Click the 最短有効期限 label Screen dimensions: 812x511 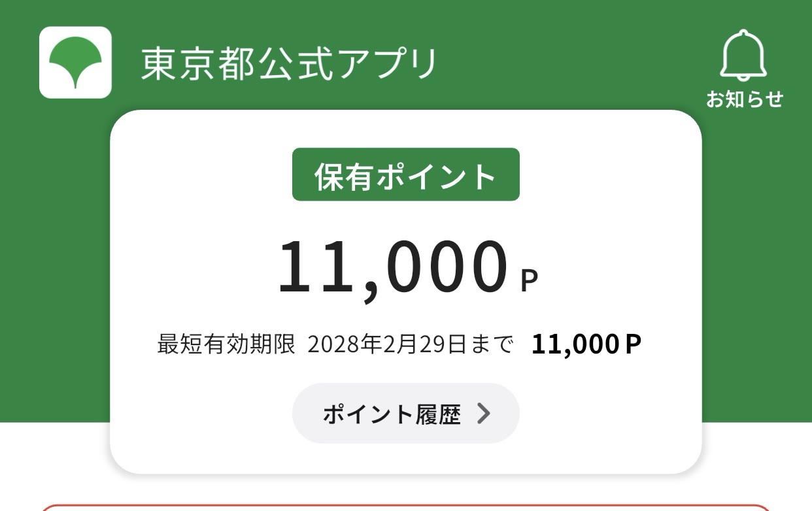(226, 344)
